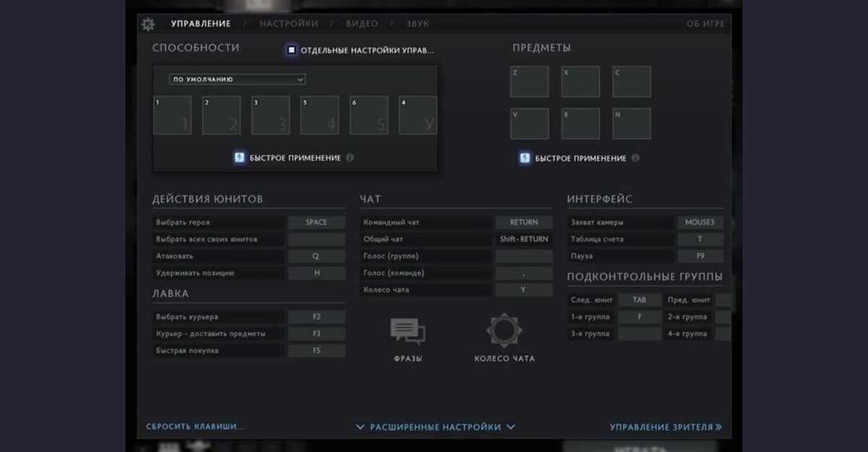The image size is (868, 452).
Task: Select ability slot bound to key 2
Action: click(221, 116)
